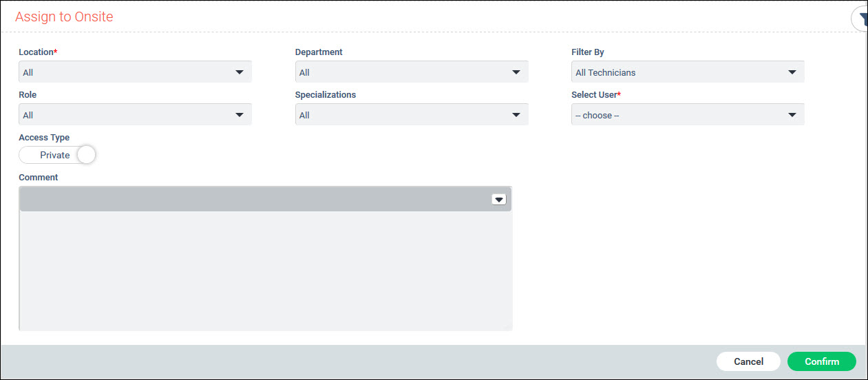
Task: Expand the Comment editor toolbar arrow
Action: [x=499, y=199]
